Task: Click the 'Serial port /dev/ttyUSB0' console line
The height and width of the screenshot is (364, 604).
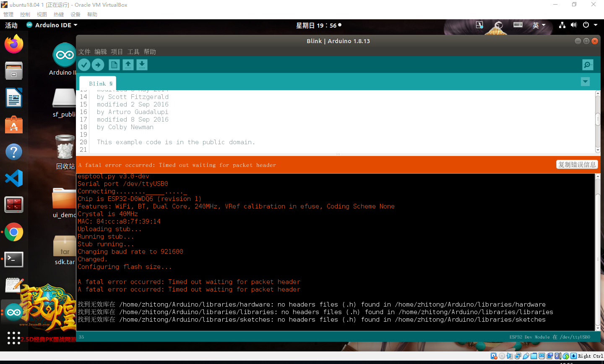Action: [x=123, y=184]
